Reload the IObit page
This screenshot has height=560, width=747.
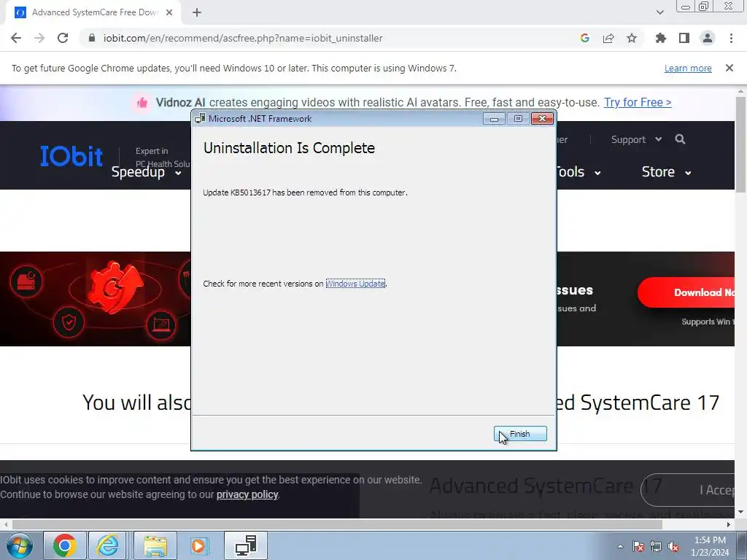[63, 38]
